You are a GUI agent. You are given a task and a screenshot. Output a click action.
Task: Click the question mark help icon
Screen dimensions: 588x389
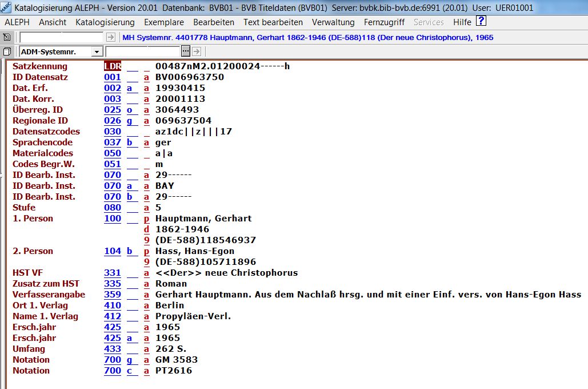click(x=481, y=22)
